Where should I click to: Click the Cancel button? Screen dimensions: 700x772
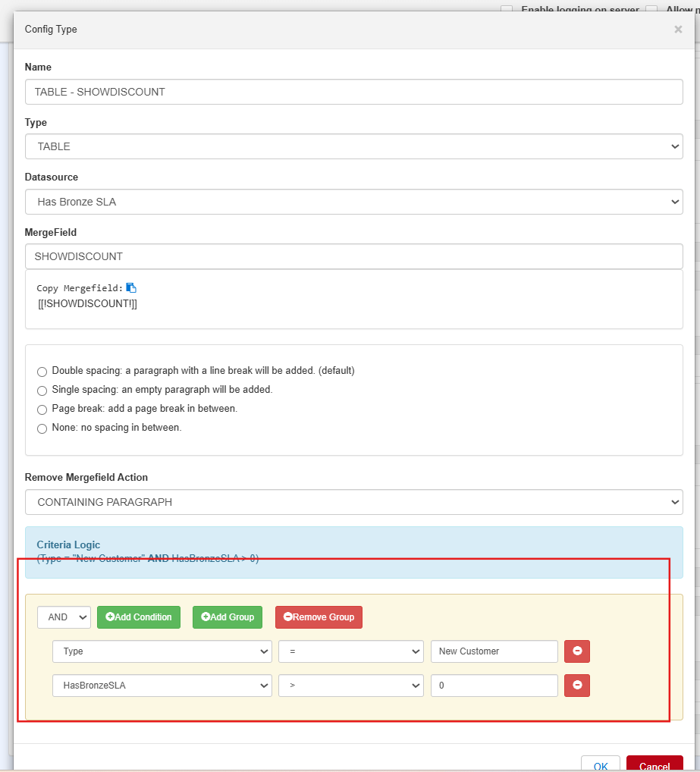coord(654,764)
